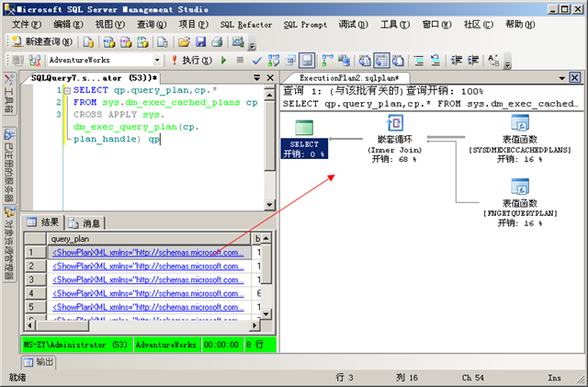Image resolution: width=588 pixels, height=387 pixels.
Task: Open the AdventureWorks database dropdown
Action: [157, 60]
